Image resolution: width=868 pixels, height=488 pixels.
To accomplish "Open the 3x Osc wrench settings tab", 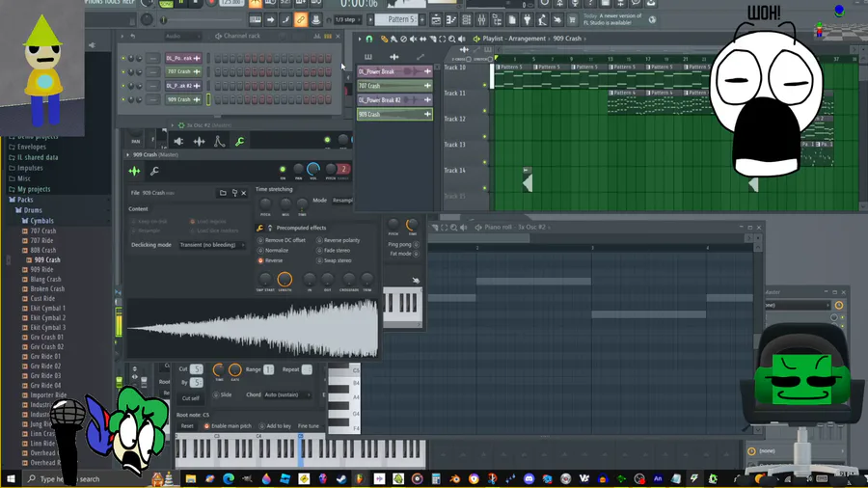I will [x=240, y=142].
